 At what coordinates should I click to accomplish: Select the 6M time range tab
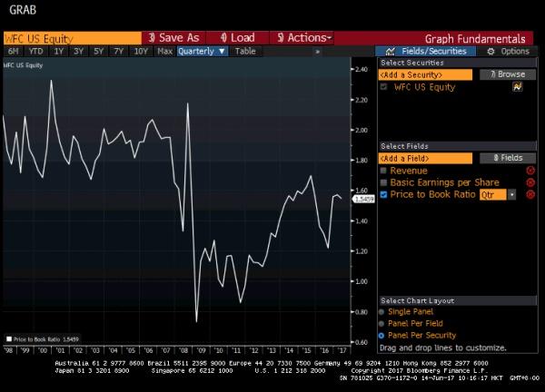pos(14,52)
